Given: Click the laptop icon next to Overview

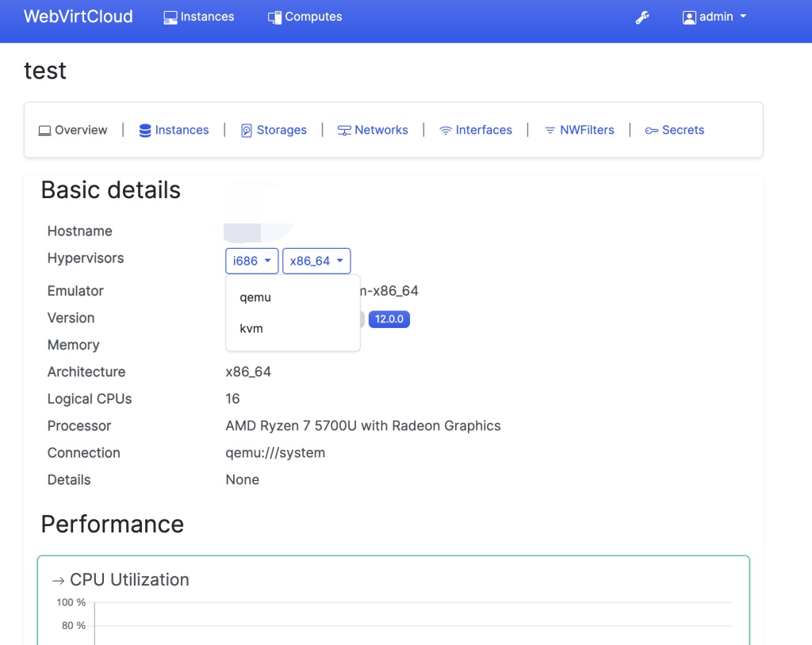Looking at the screenshot, I should coord(45,131).
